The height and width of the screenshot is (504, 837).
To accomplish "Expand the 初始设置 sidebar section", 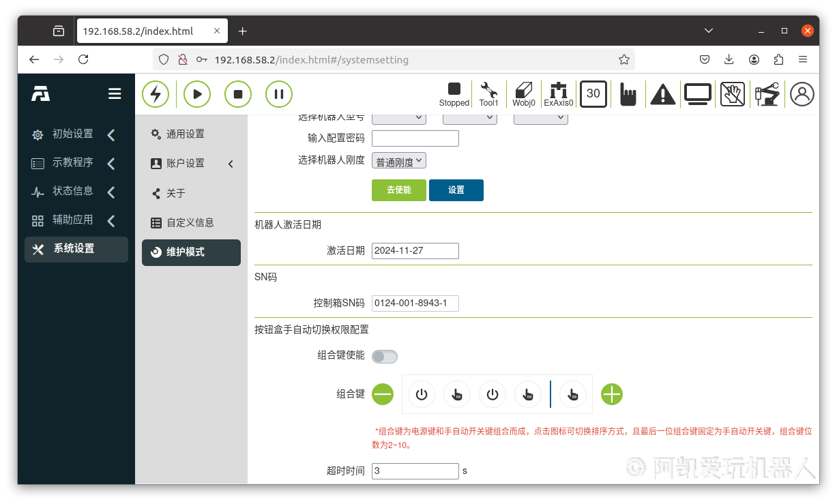I will [73, 134].
